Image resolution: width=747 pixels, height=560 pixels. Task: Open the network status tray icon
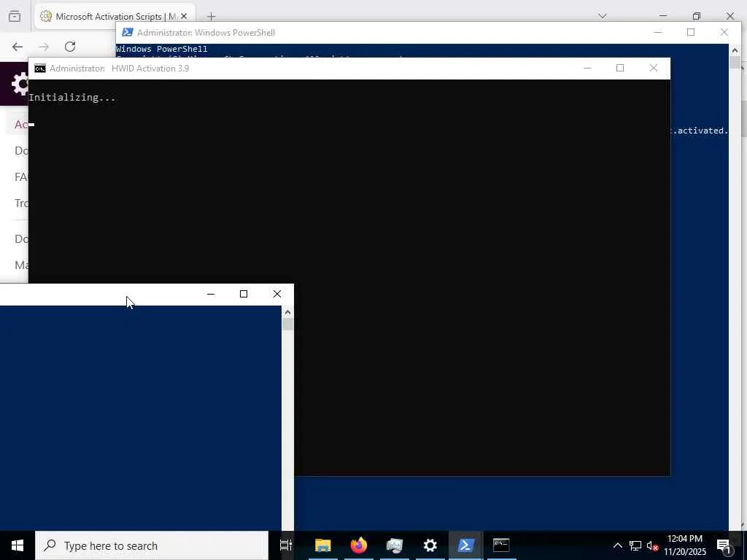click(635, 545)
